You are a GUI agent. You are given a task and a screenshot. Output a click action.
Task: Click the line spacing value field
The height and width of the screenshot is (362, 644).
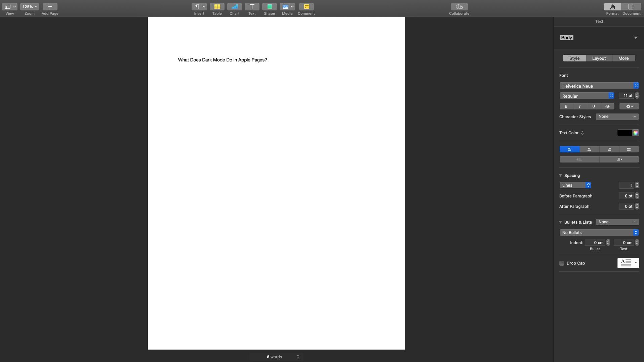pyautogui.click(x=627, y=185)
